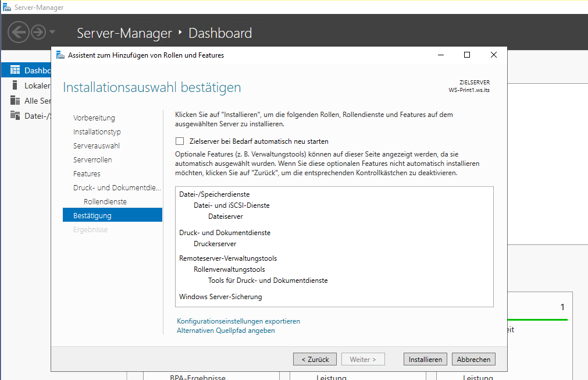Click Tools für Druck- und Dokumentdienste entry
The image size is (588, 380).
[268, 280]
